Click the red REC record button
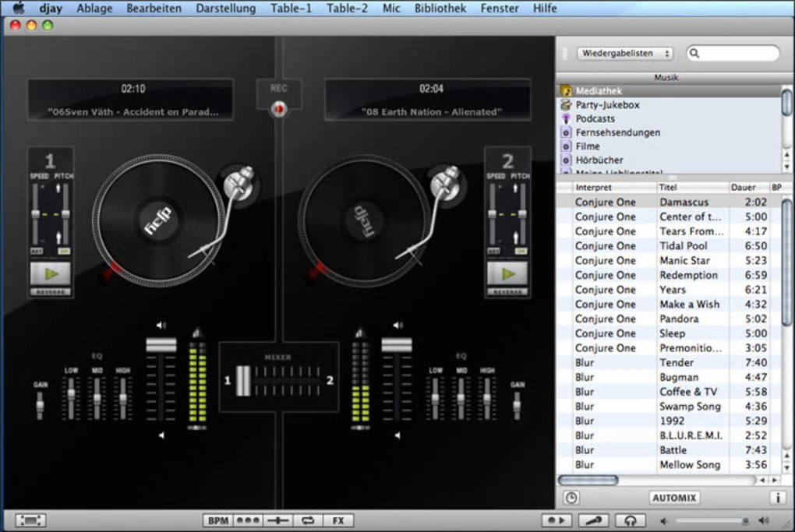Viewport: 795px width, 532px height. pos(278,110)
